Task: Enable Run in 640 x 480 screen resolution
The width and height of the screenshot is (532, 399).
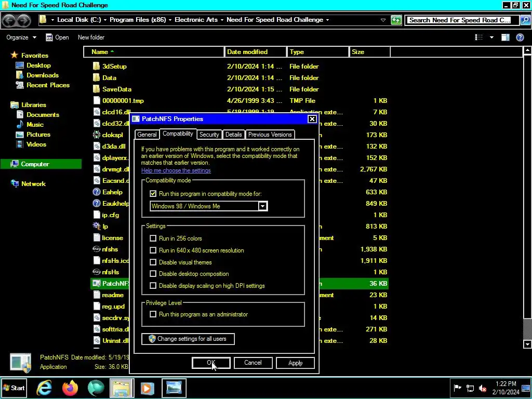Action: pyautogui.click(x=153, y=250)
